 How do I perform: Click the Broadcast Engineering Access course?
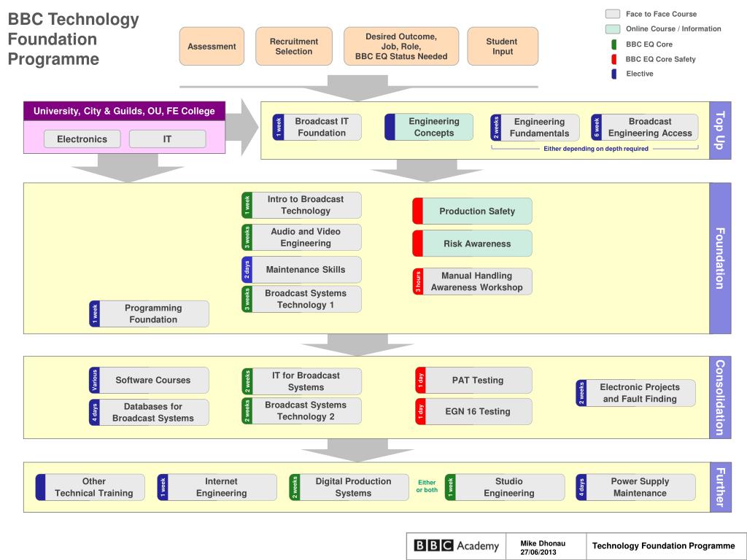click(x=645, y=127)
